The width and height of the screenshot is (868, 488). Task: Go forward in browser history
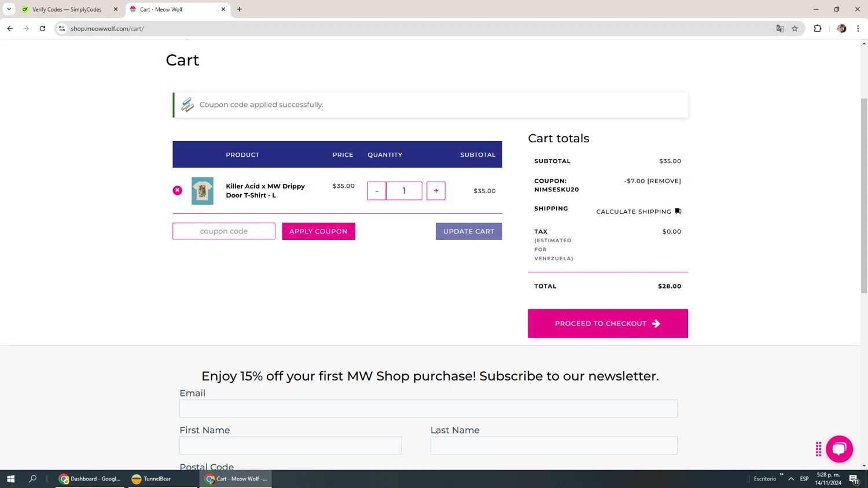pyautogui.click(x=26, y=28)
